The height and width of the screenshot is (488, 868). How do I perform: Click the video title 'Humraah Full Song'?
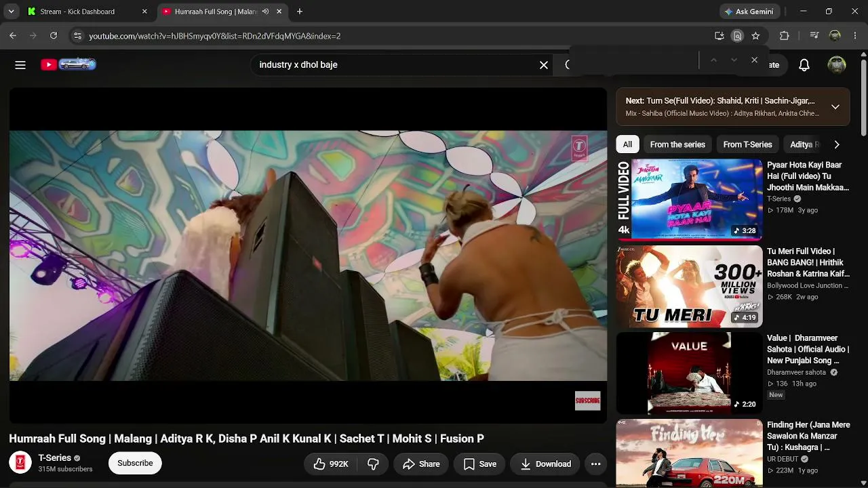coord(246,439)
